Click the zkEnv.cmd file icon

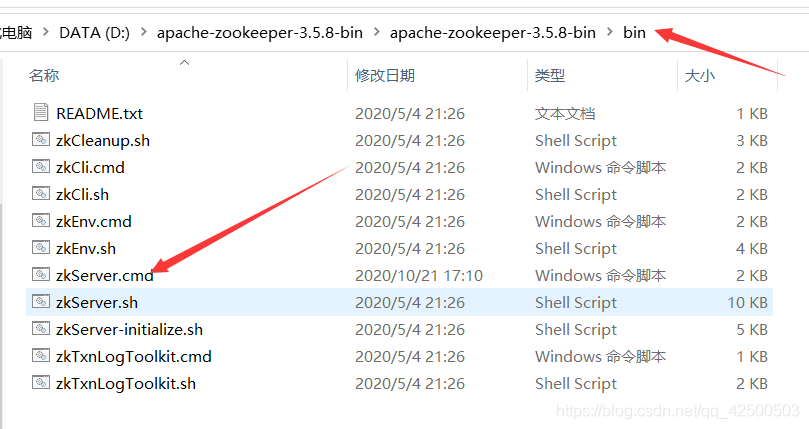pos(41,220)
